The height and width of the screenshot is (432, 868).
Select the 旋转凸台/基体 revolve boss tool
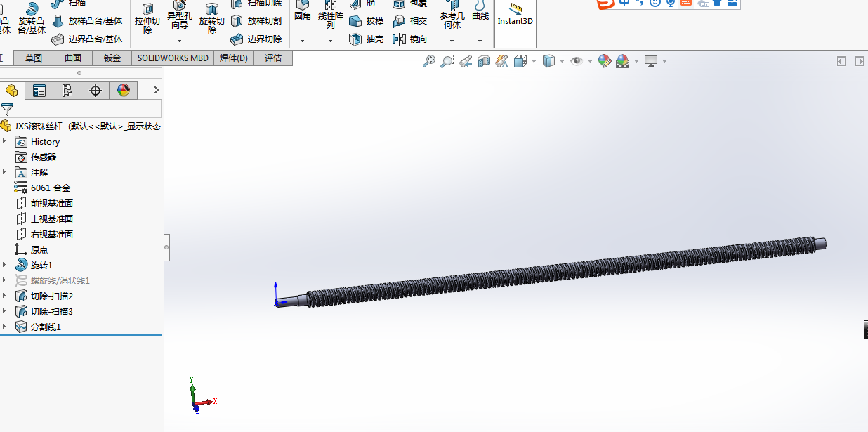pos(32,18)
